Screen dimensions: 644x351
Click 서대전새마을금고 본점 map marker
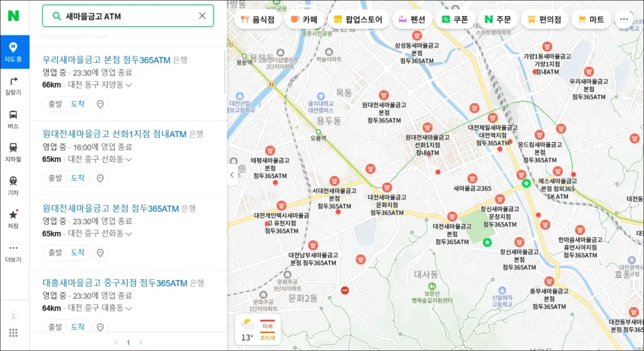pyautogui.click(x=335, y=181)
